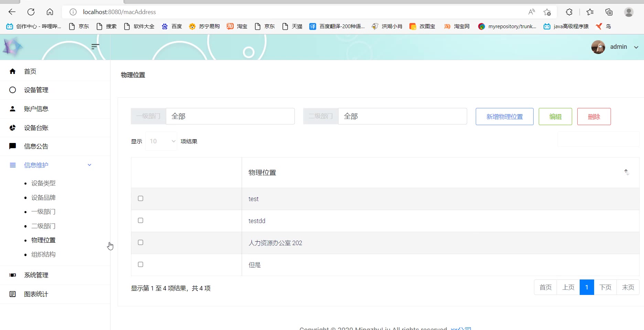This screenshot has width=644, height=330.
Task: Collapse the 信息维护 menu chevron
Action: (89, 165)
